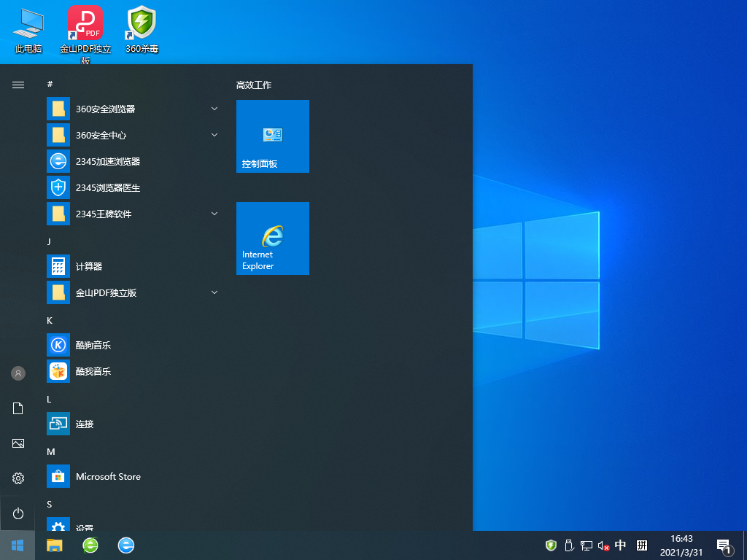The width and height of the screenshot is (747, 560).
Task: Open the 计算器 calculator app
Action: tap(89, 266)
